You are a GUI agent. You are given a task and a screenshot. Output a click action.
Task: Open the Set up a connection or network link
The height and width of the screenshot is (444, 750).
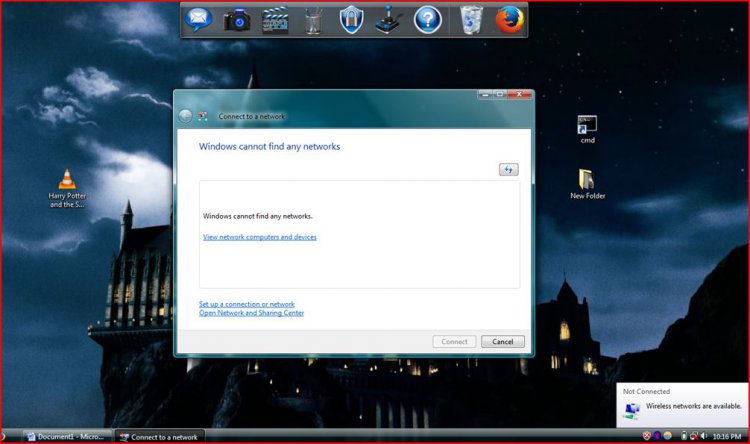247,304
